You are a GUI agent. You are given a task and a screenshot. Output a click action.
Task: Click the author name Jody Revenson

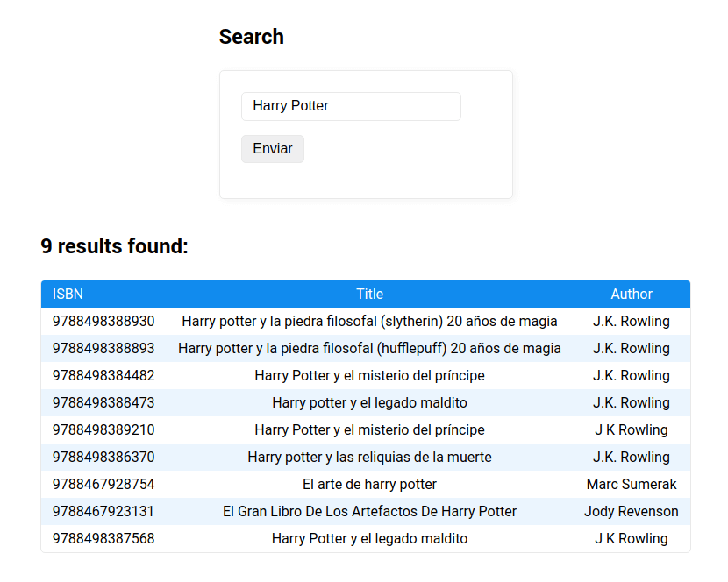click(632, 511)
